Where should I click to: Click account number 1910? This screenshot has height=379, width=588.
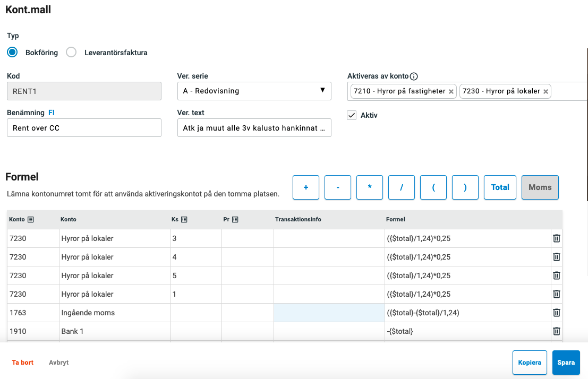pyautogui.click(x=33, y=331)
